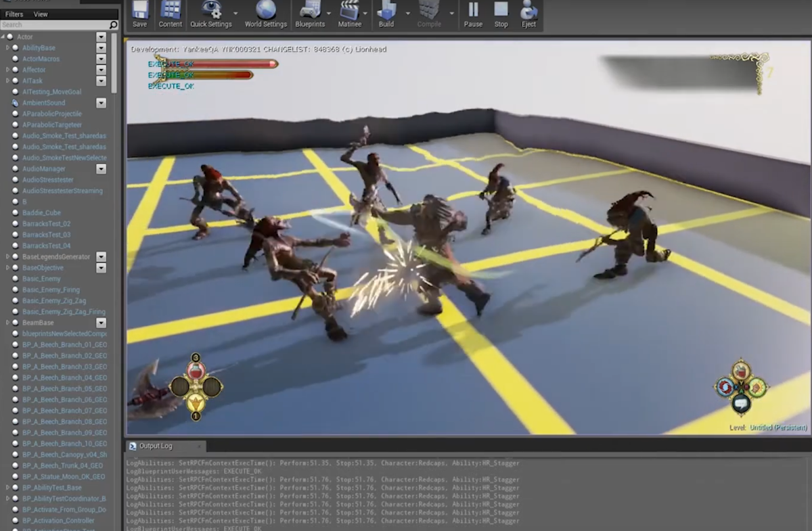Open the Compile options dropdown arrow
This screenshot has width=812, height=531.
[x=452, y=12]
